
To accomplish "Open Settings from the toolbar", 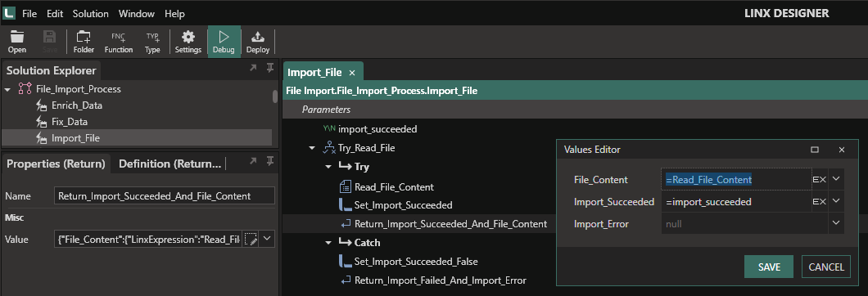I will click(x=188, y=42).
